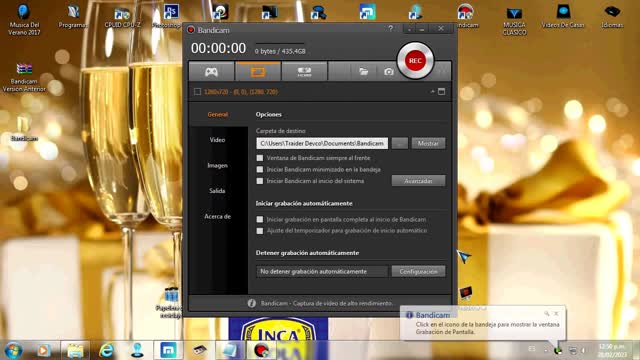Image resolution: width=640 pixels, height=360 pixels.
Task: Click the info icon in Bandicam footer
Action: coord(251,303)
